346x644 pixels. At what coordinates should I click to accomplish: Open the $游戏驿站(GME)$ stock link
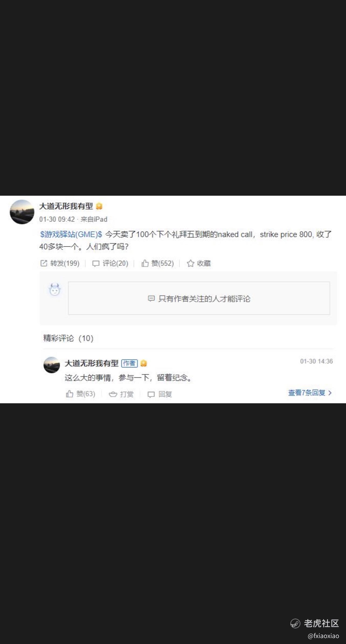point(71,234)
